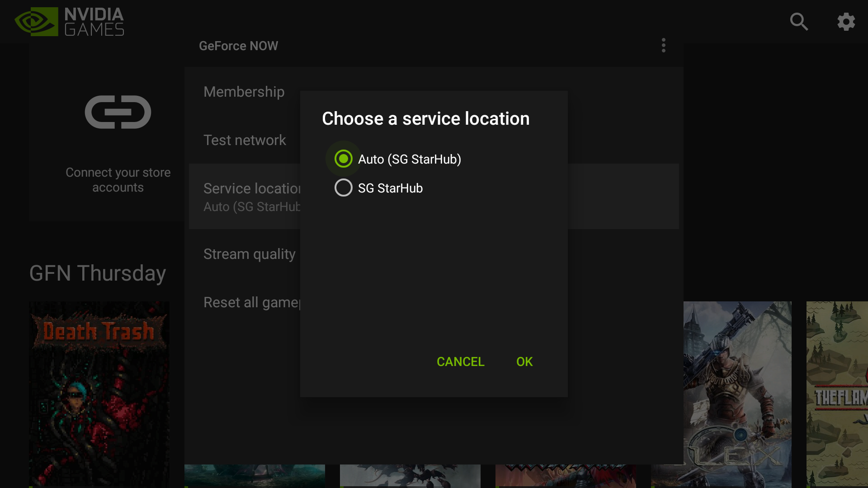Screen dimensions: 868x488
Task: Select the Auto (SG StarHub) radio button
Action: point(344,159)
